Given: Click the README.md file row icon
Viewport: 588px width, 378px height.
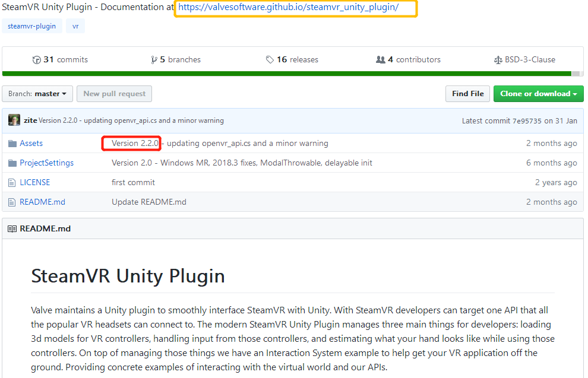Looking at the screenshot, I should pyautogui.click(x=12, y=202).
